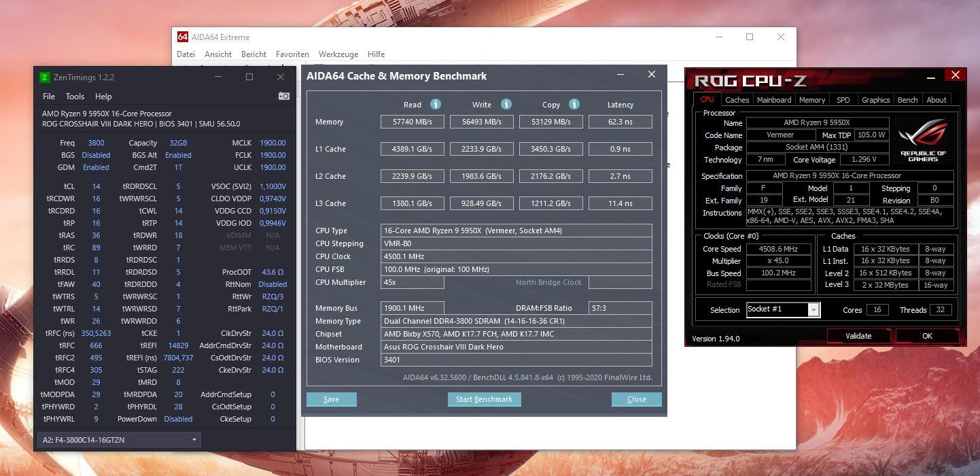
Task: Close the ROG CPU-Z window
Action: (x=955, y=75)
